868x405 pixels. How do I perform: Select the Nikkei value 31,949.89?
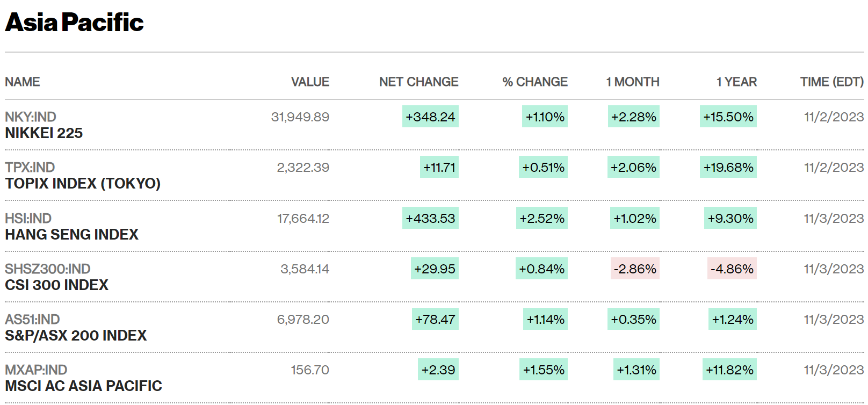point(300,117)
